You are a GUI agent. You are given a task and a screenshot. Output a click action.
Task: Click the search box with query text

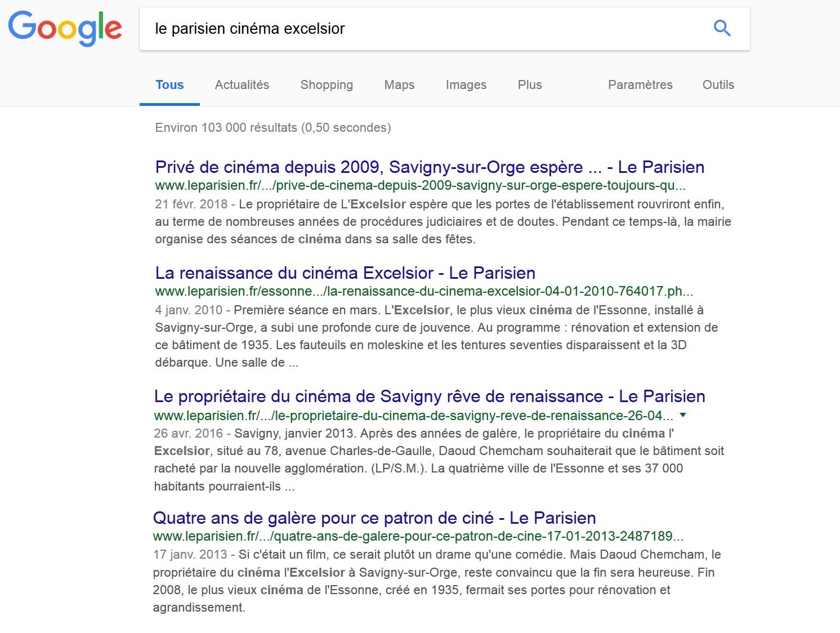422,29
